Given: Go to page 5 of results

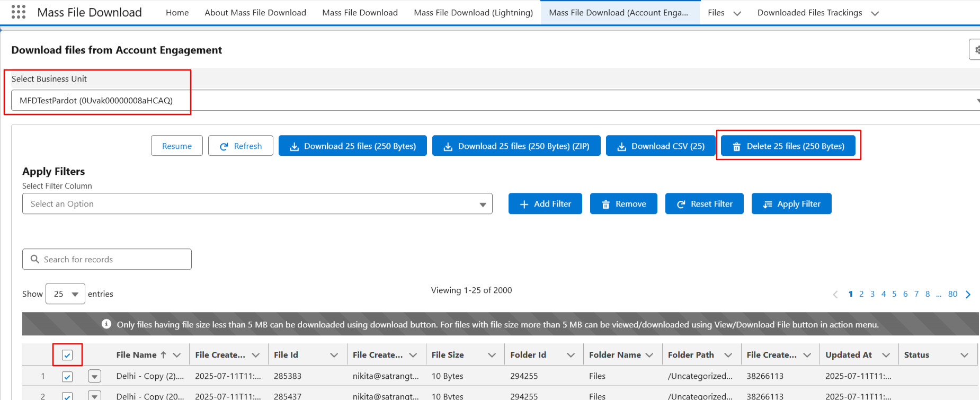Looking at the screenshot, I should click(894, 294).
